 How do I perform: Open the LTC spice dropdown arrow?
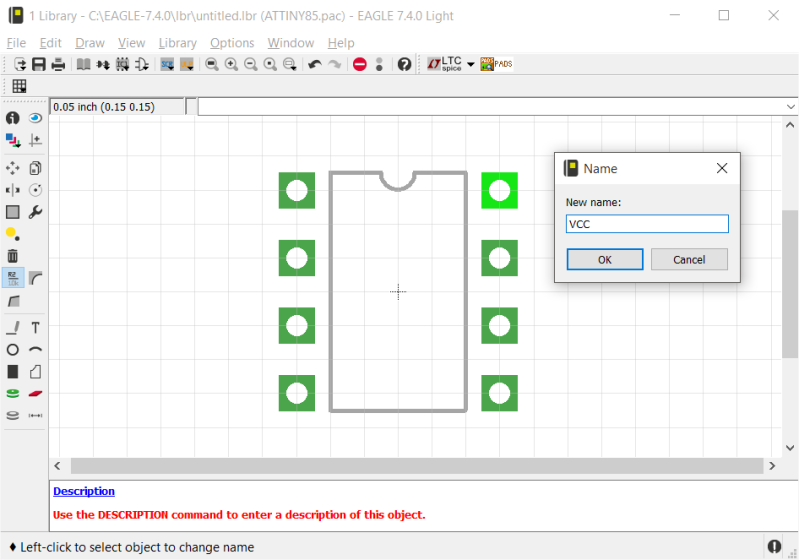(471, 64)
